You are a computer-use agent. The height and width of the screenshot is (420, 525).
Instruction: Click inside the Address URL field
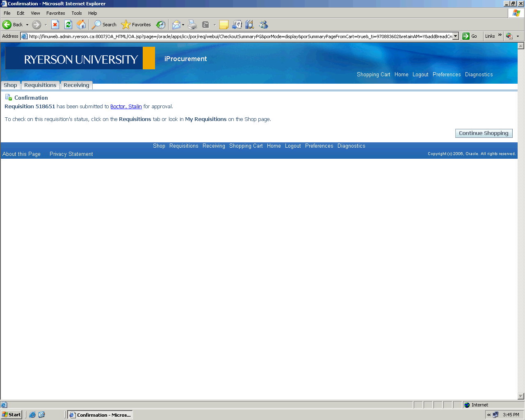coord(238,37)
